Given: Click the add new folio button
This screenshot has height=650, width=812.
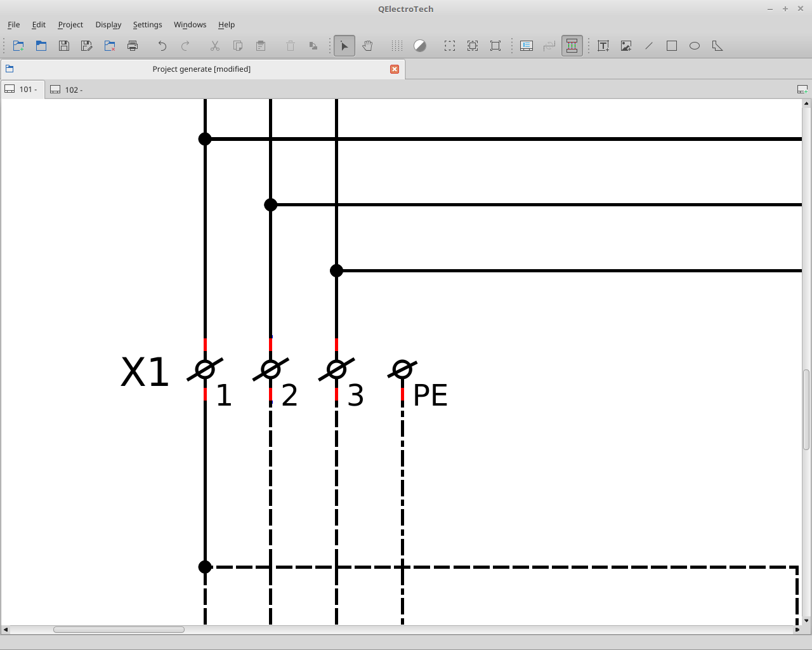Looking at the screenshot, I should tap(802, 90).
